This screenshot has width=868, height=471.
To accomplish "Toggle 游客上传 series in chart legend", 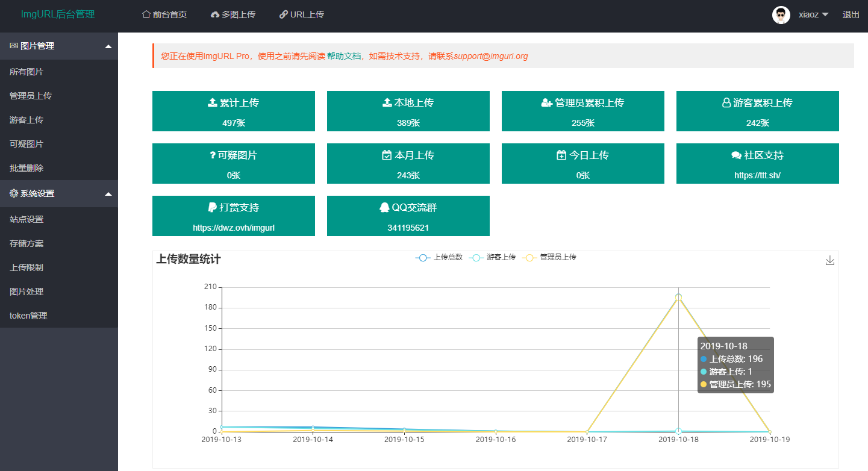I will point(492,258).
